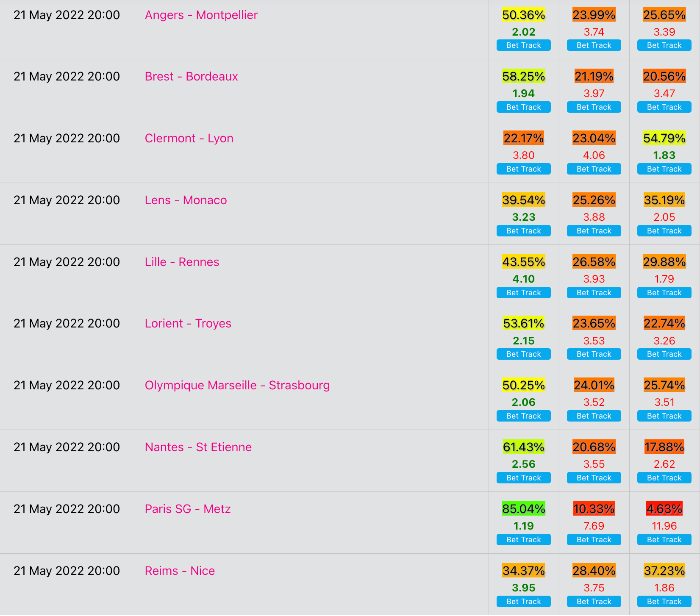Open the Angers - Montpellier match link

click(x=201, y=15)
